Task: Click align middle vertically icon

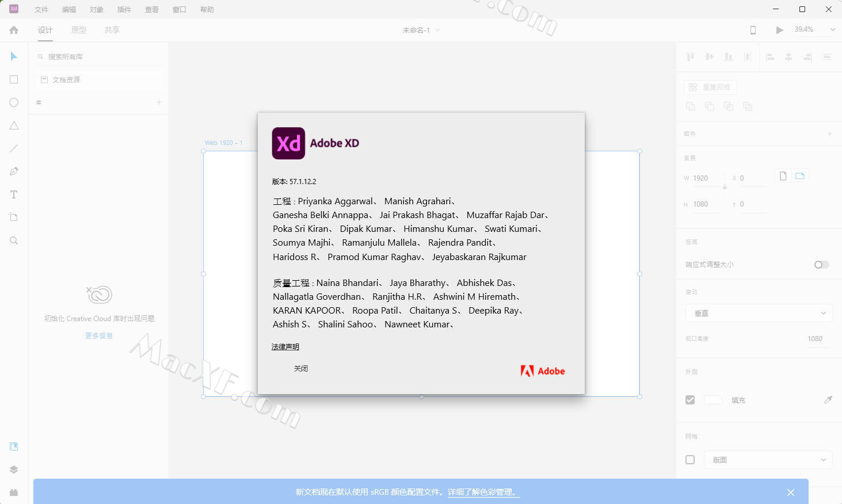Action: tap(710, 56)
